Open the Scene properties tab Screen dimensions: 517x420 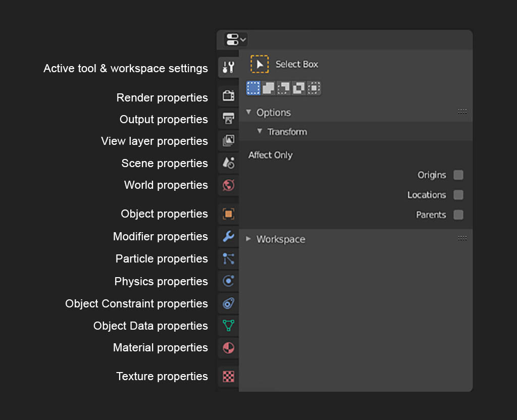[x=228, y=163]
